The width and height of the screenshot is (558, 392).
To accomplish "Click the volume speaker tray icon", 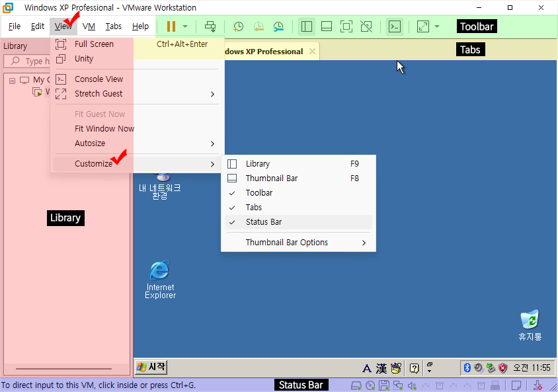I will coord(479,368).
